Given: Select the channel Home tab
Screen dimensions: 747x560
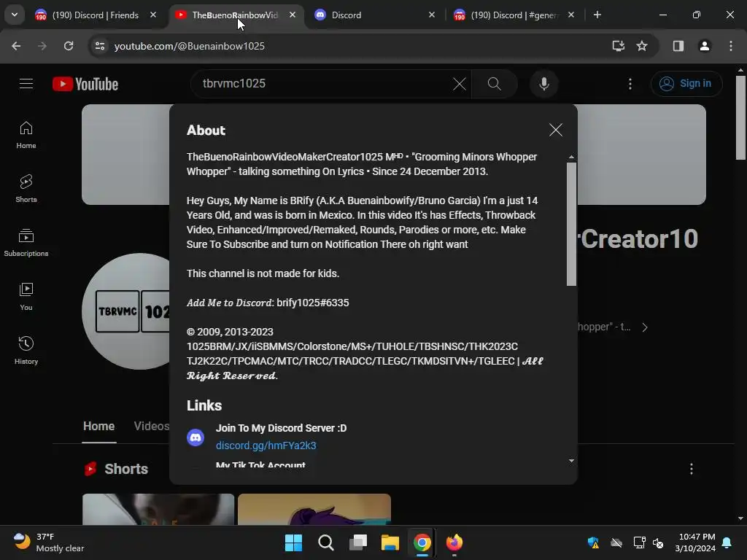Looking at the screenshot, I should pos(98,426).
